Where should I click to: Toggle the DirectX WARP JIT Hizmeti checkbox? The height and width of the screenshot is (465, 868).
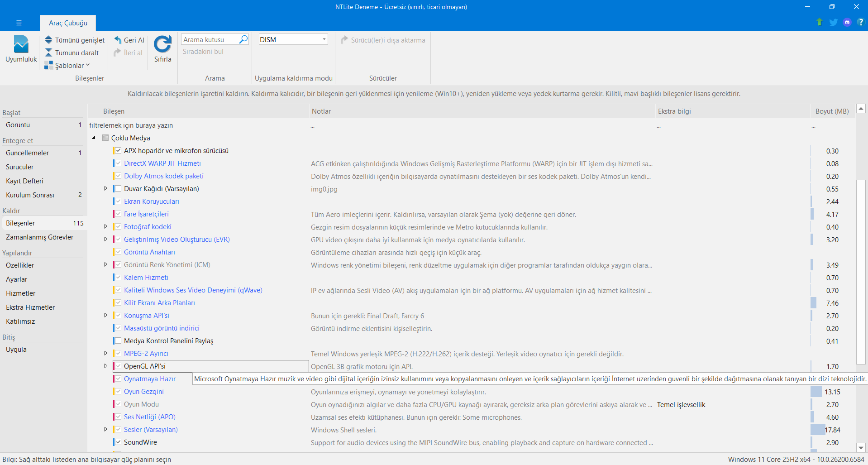[118, 163]
